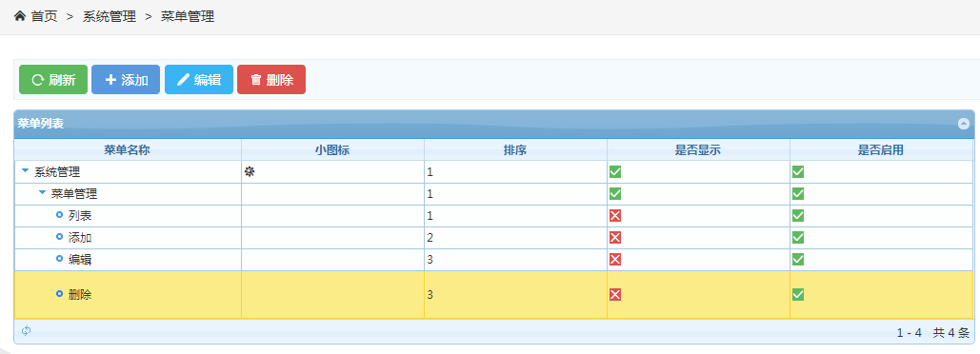Click the 排序 column header
The height and width of the screenshot is (354, 980).
(x=515, y=149)
